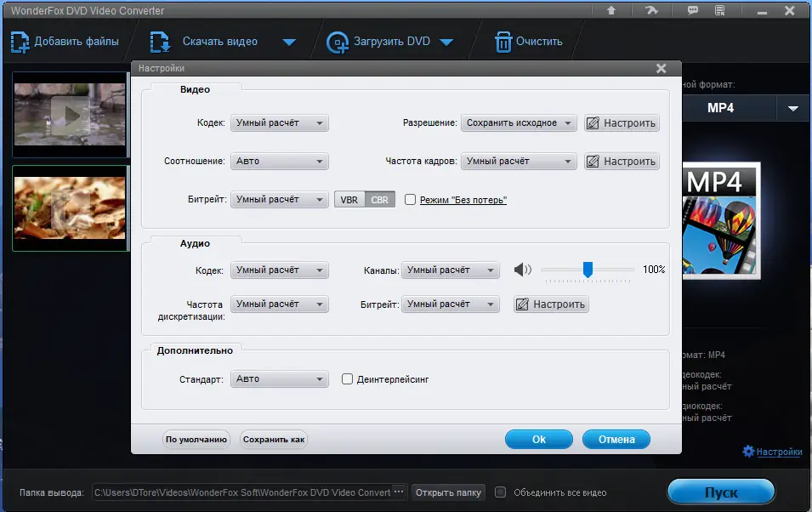Click the По умолчанию button

[196, 440]
